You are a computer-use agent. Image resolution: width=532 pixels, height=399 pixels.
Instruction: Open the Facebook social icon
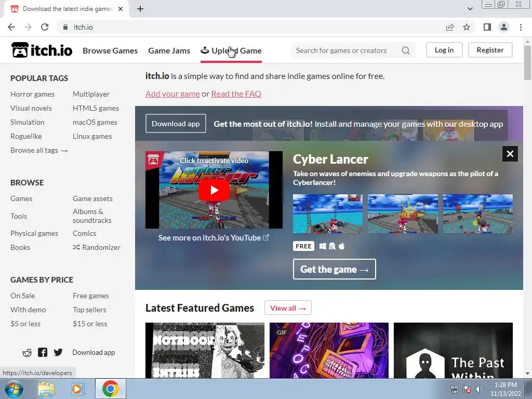click(43, 352)
